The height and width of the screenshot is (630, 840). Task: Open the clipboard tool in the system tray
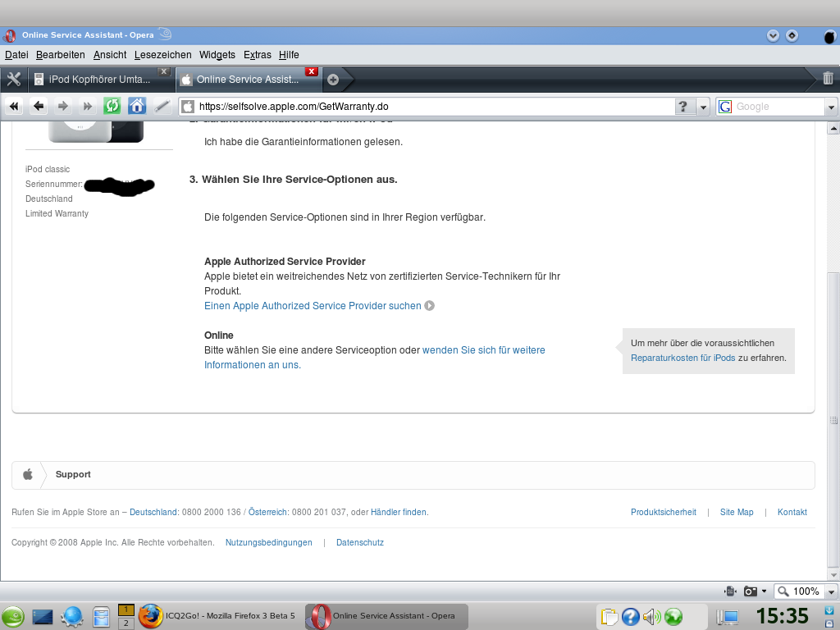(x=609, y=617)
